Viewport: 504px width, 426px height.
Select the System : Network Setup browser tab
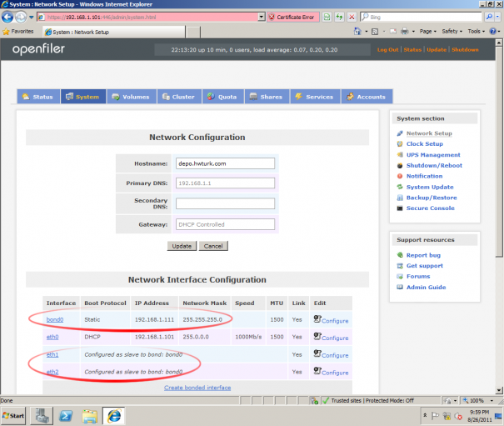(114, 32)
